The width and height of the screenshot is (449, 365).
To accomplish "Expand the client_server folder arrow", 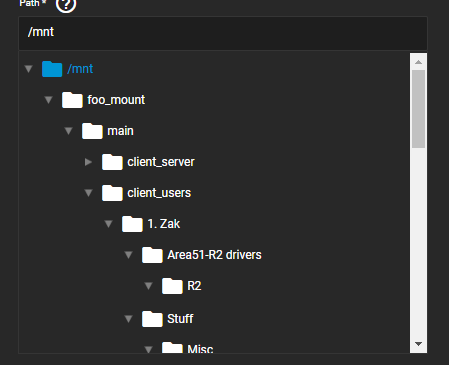I will (88, 162).
